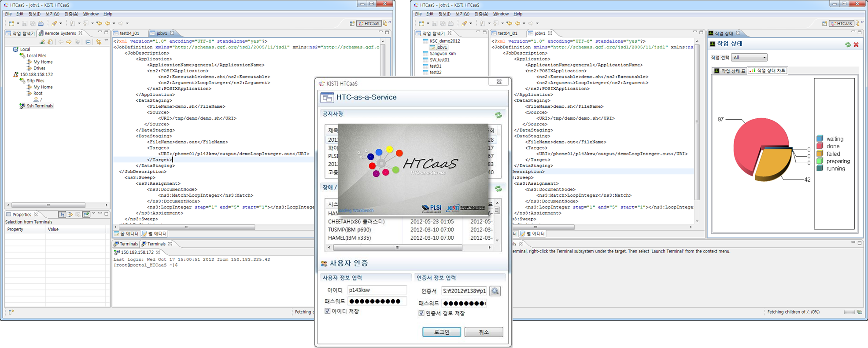Click the Forward arrow in Remote Systems toolbar

pyautogui.click(x=69, y=42)
